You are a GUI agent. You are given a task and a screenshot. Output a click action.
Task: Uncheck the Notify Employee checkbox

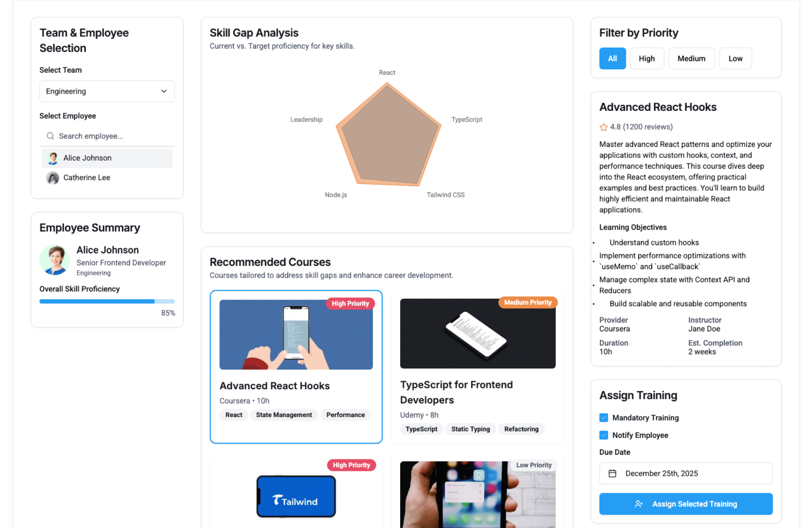pyautogui.click(x=604, y=435)
